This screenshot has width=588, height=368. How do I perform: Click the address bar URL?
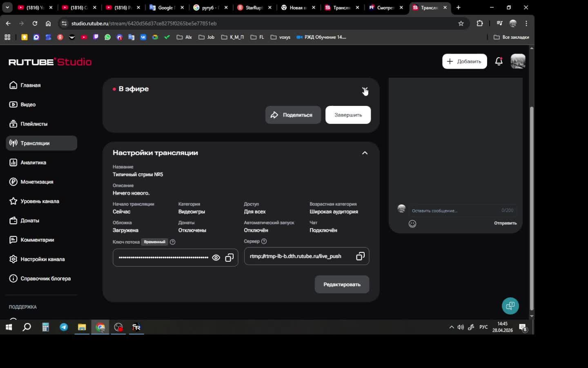tap(144, 23)
